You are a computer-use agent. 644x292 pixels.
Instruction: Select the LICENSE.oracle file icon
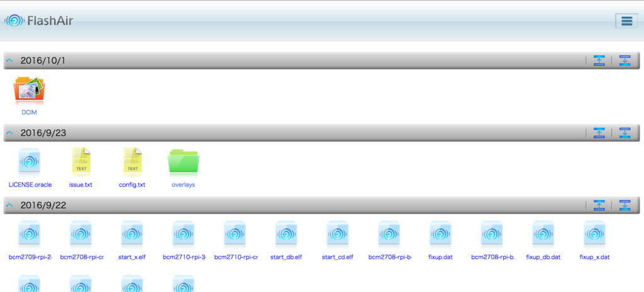pyautogui.click(x=29, y=161)
